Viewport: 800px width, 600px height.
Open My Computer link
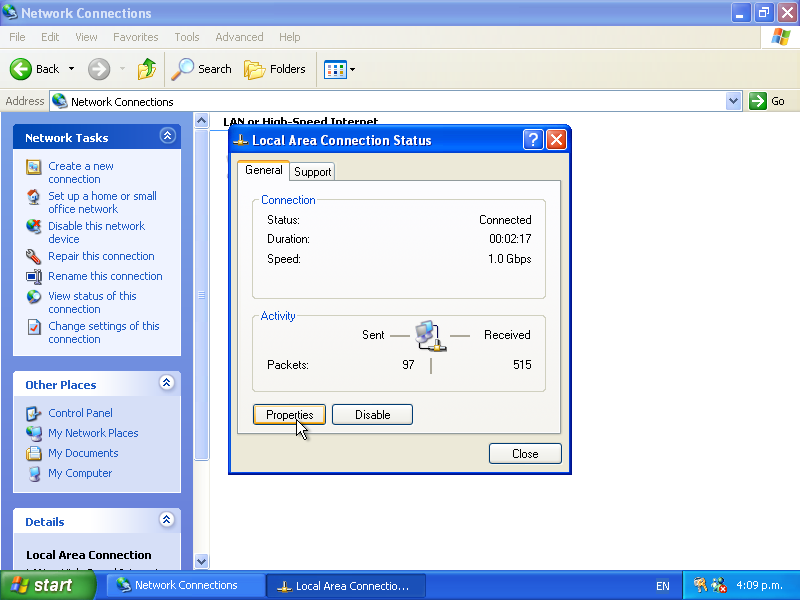(x=80, y=473)
